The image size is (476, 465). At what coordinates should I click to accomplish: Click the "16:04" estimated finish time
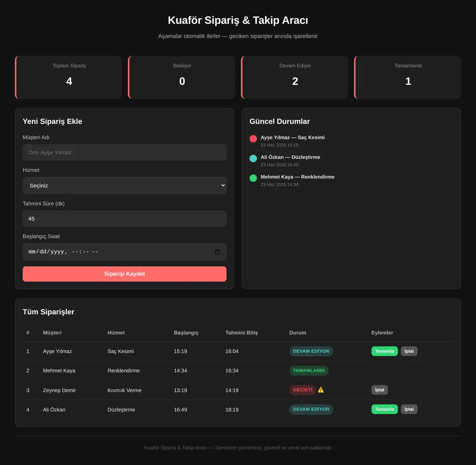pyautogui.click(x=232, y=352)
